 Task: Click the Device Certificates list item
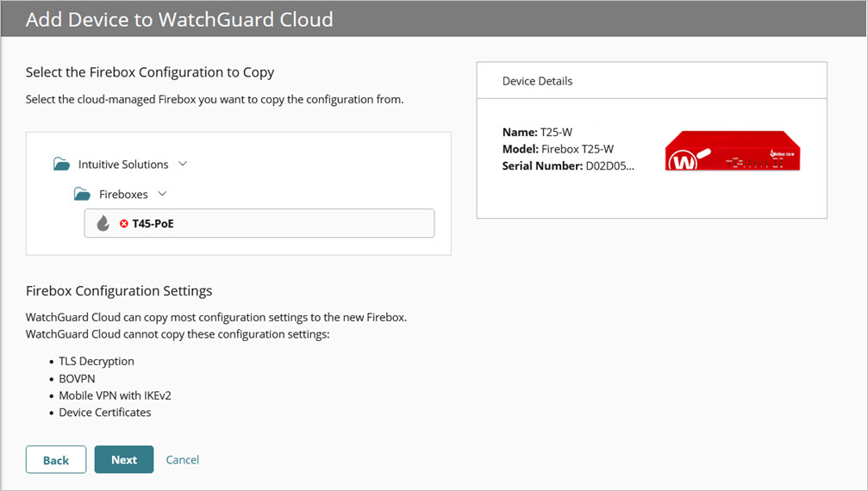coord(104,413)
